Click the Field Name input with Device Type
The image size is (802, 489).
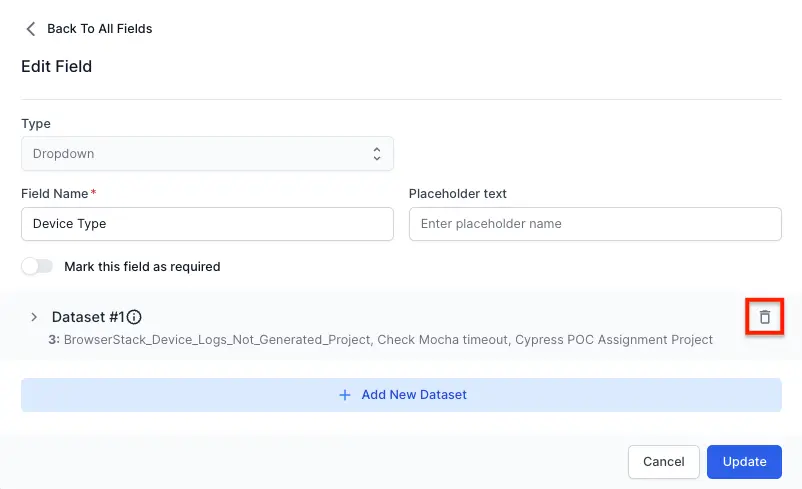[x=206, y=224]
